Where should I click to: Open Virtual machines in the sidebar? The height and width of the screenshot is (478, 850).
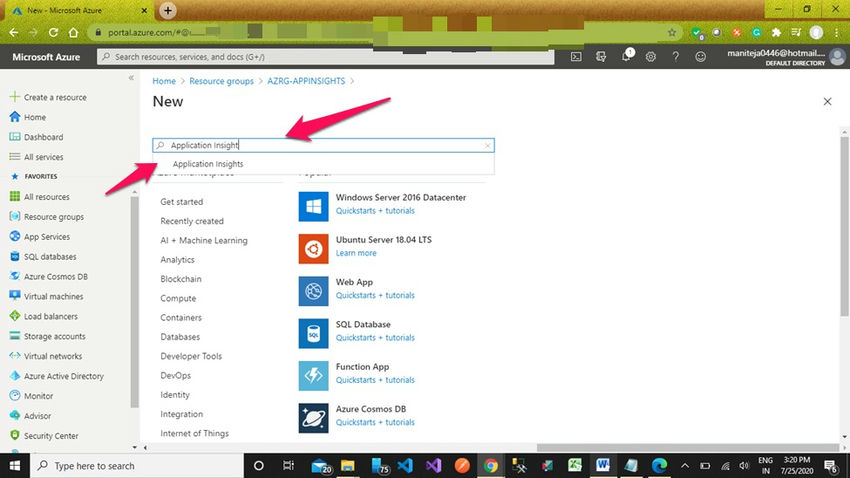46,296
